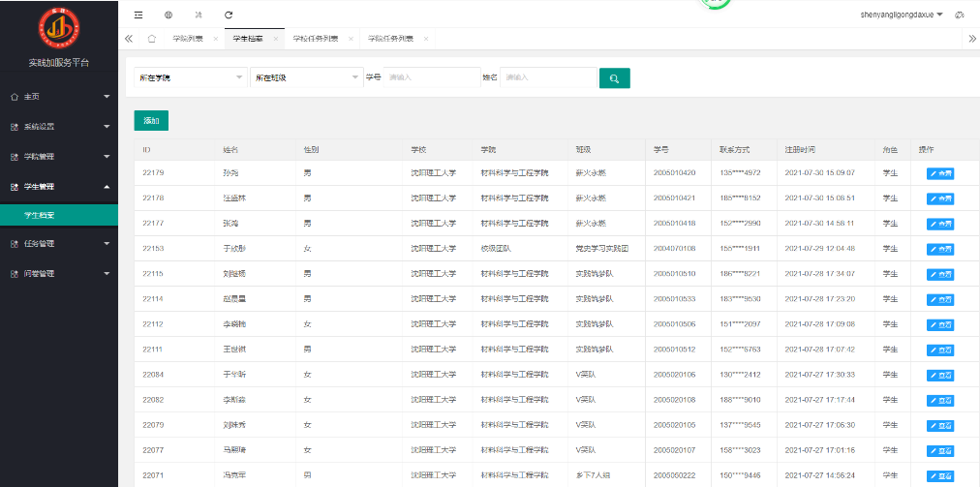980x487 pixels.
Task: Click the 查看 button for ID 22153
Action: (940, 249)
